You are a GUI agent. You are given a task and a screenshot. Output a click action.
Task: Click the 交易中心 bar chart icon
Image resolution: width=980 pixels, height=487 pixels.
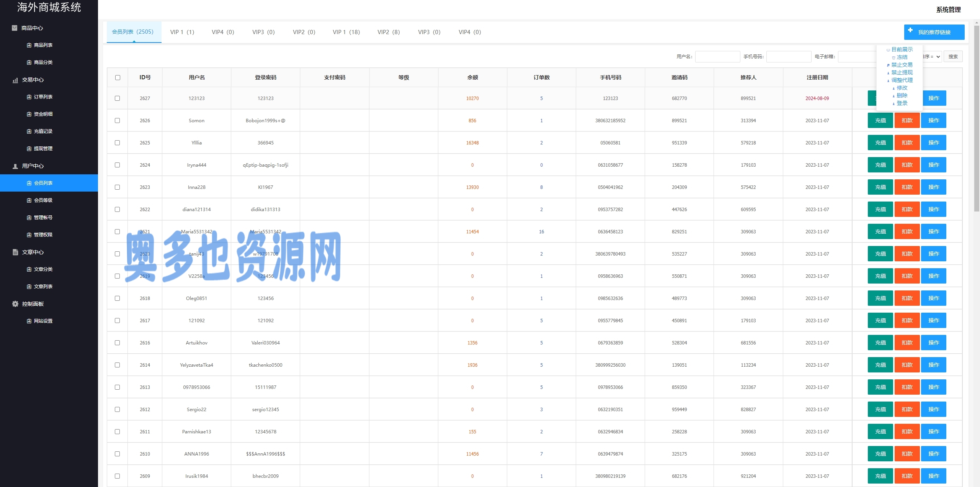point(15,80)
